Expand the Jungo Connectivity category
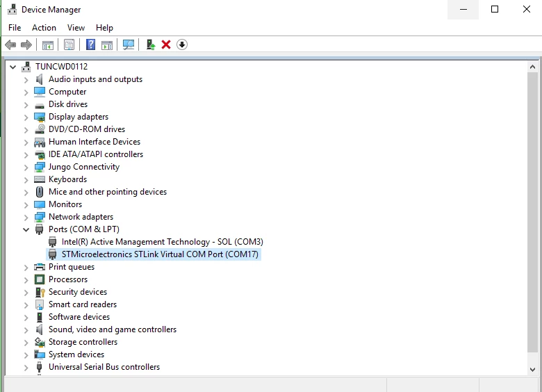 point(26,168)
